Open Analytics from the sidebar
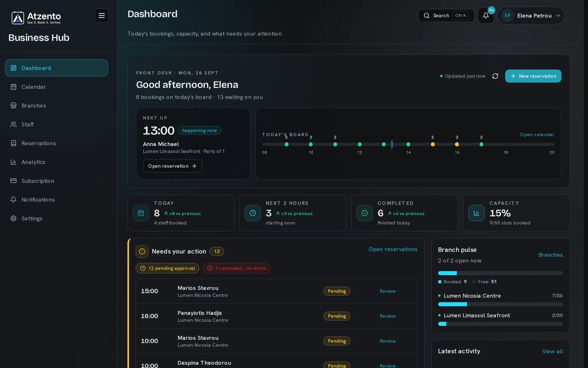This screenshot has width=588, height=368. click(57, 162)
